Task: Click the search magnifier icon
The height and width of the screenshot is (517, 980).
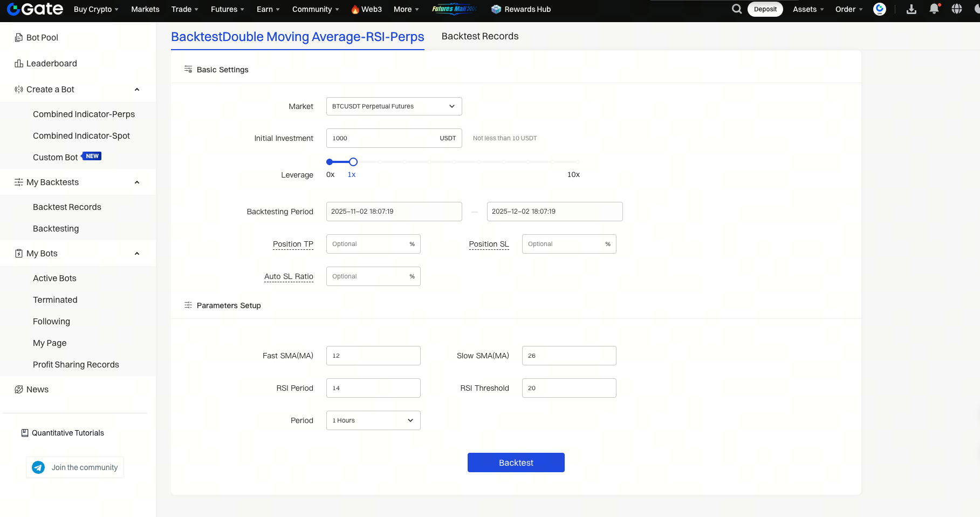Action: pyautogui.click(x=736, y=9)
